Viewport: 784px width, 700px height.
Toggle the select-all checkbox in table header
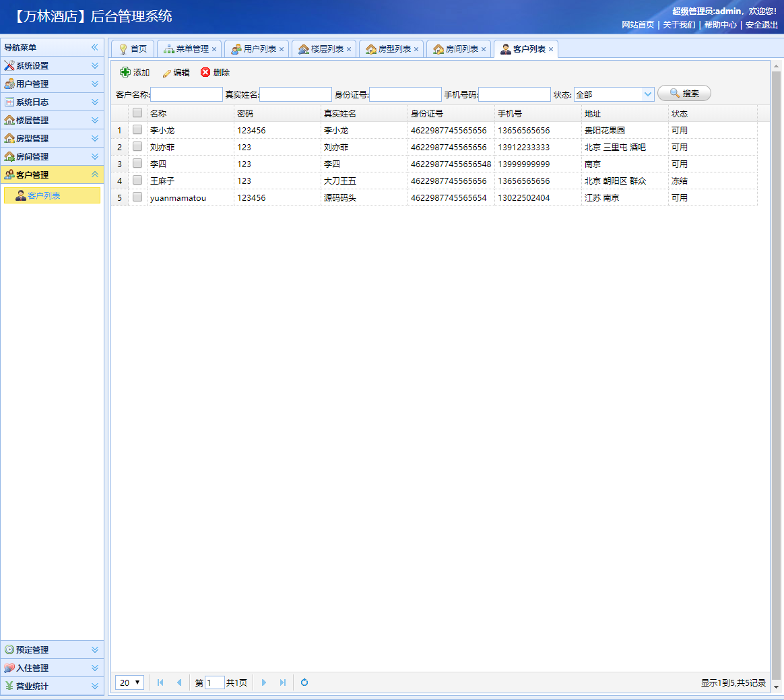click(137, 113)
